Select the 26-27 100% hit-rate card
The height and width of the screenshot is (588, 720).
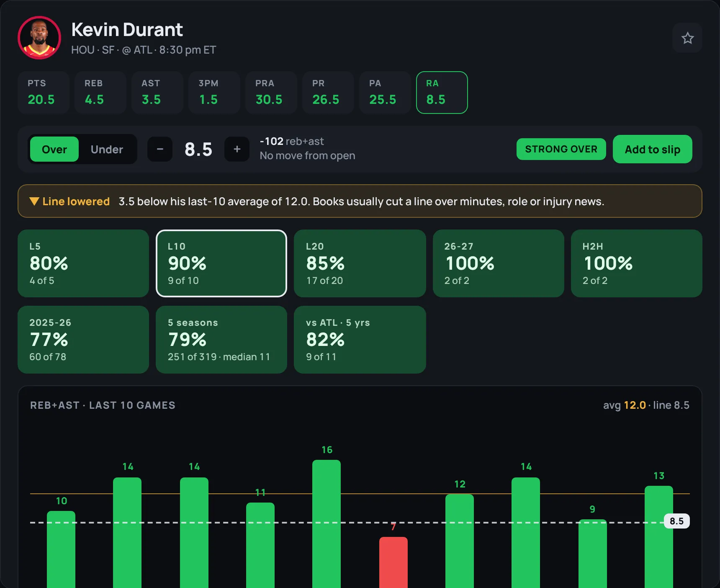click(499, 263)
